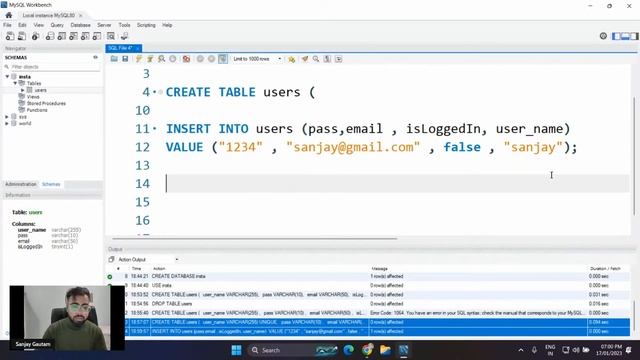
Task: Open the File menu
Action: (7, 25)
